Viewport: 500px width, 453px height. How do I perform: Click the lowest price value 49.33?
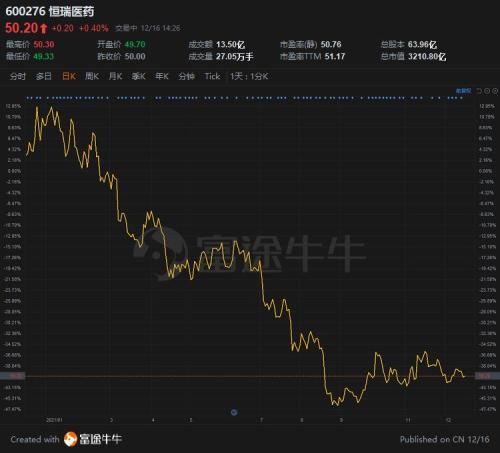(44, 56)
